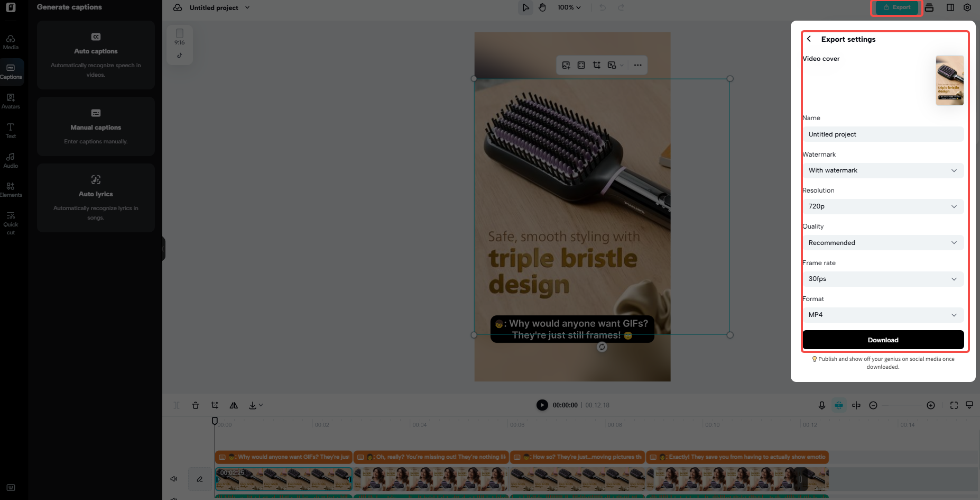
Task: Open the Text panel in sidebar
Action: 11,131
